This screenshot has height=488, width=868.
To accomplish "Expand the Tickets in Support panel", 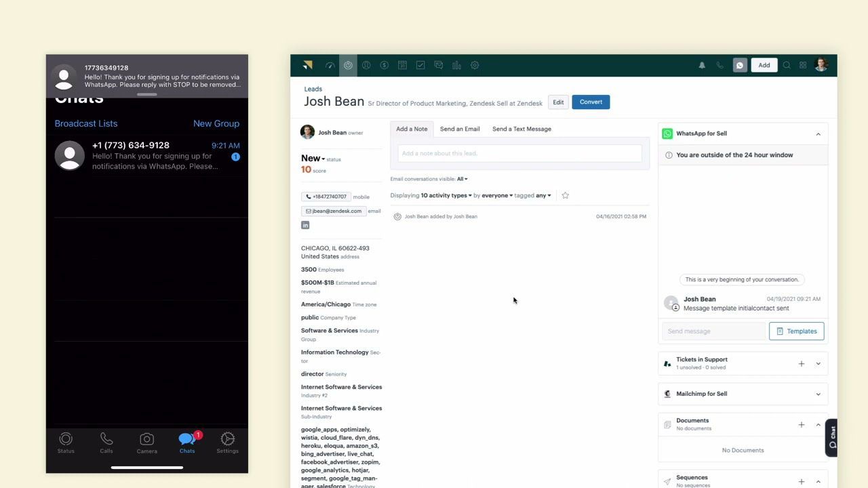I will click(x=818, y=364).
